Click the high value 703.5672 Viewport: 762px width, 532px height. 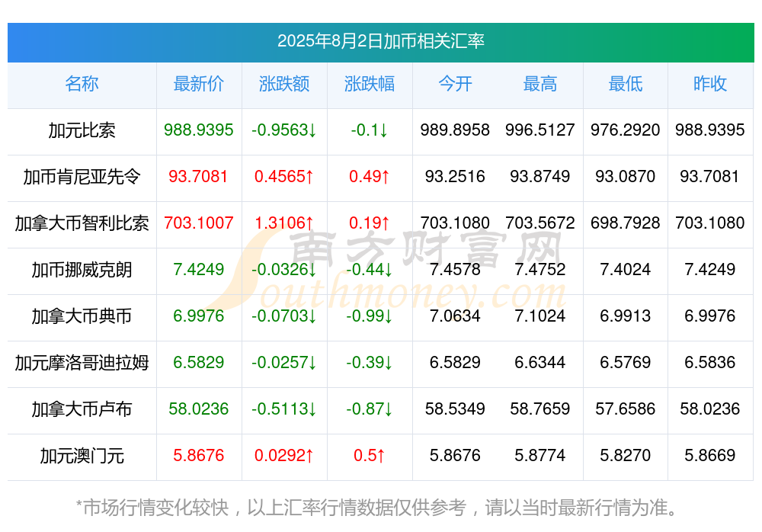pos(540,223)
